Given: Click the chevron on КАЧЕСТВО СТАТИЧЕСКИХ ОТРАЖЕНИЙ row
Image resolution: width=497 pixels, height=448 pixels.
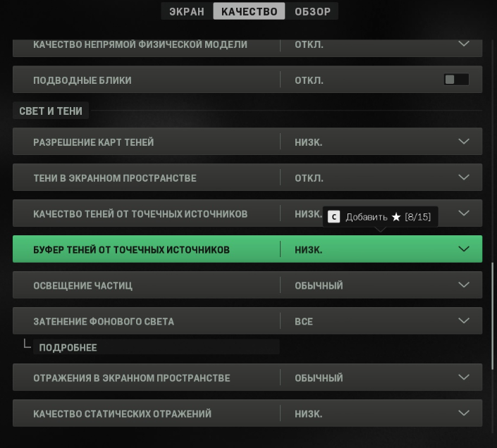Looking at the screenshot, I should [x=464, y=413].
